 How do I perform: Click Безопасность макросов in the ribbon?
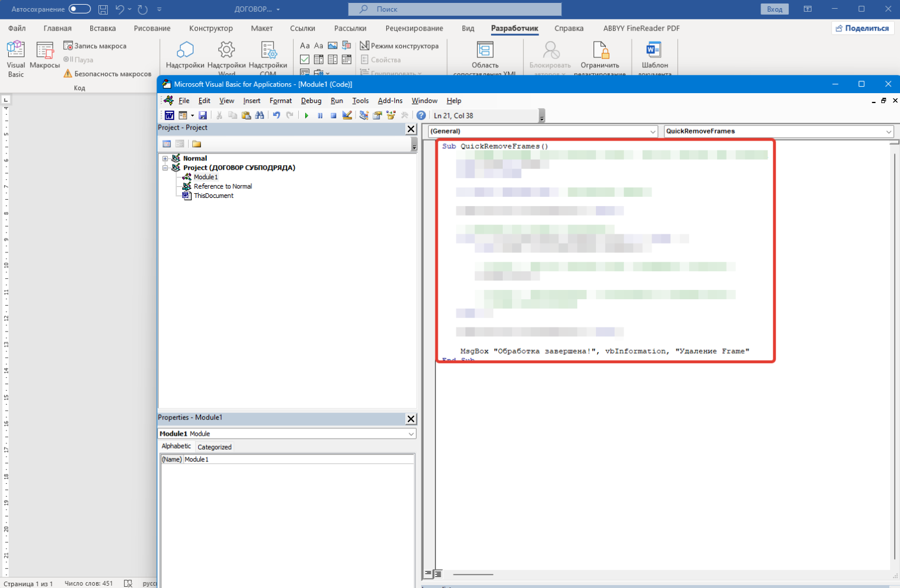click(108, 74)
